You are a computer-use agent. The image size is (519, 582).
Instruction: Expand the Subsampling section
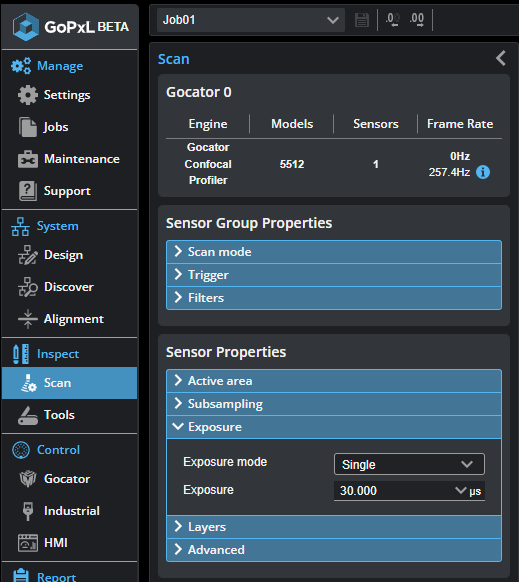[x=334, y=404]
